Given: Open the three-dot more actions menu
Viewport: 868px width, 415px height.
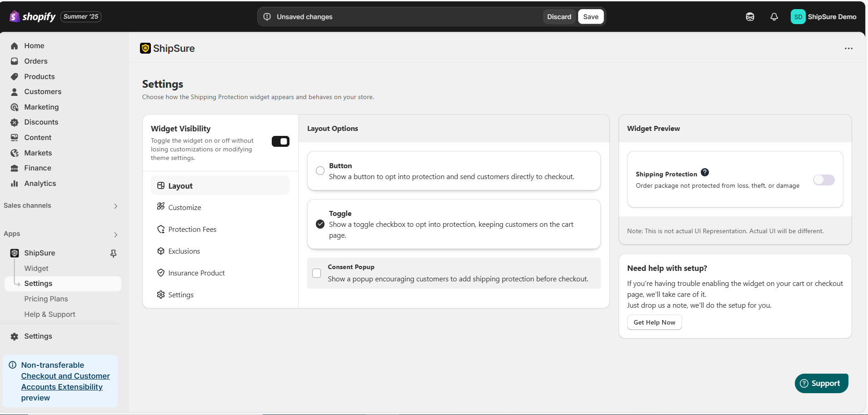Looking at the screenshot, I should click(x=848, y=49).
